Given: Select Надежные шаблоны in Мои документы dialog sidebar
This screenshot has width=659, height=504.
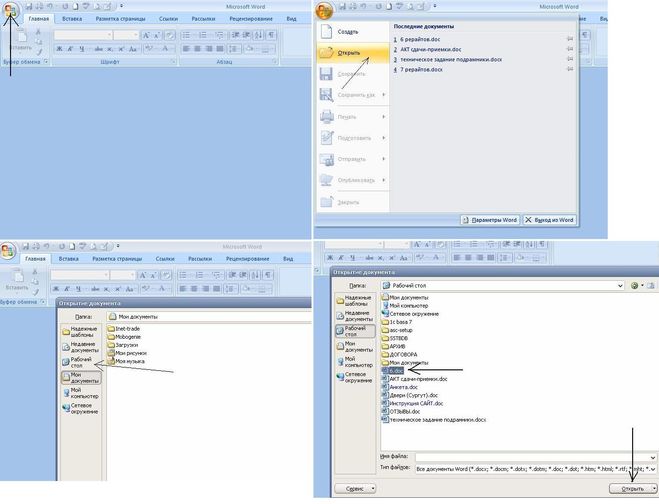Looking at the screenshot, I should click(81, 332).
